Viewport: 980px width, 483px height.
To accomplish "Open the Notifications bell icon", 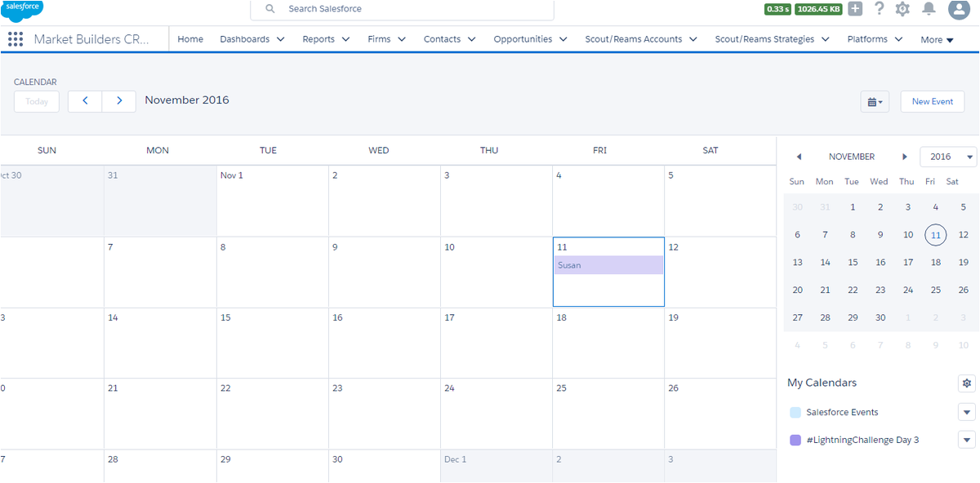I will (x=929, y=9).
